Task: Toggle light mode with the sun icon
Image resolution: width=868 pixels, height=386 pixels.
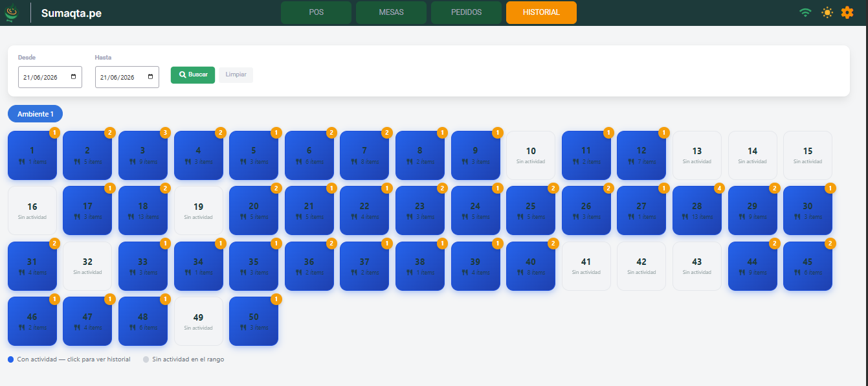Action: [827, 12]
